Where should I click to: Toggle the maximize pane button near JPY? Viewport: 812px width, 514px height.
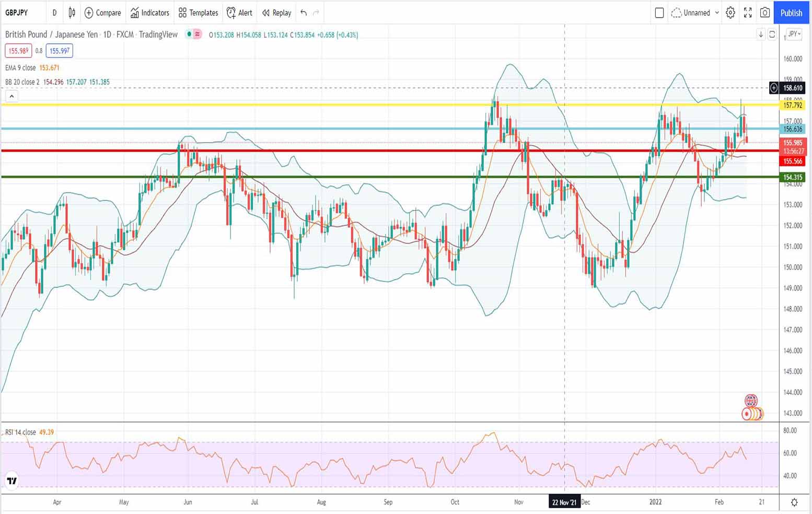[772, 34]
